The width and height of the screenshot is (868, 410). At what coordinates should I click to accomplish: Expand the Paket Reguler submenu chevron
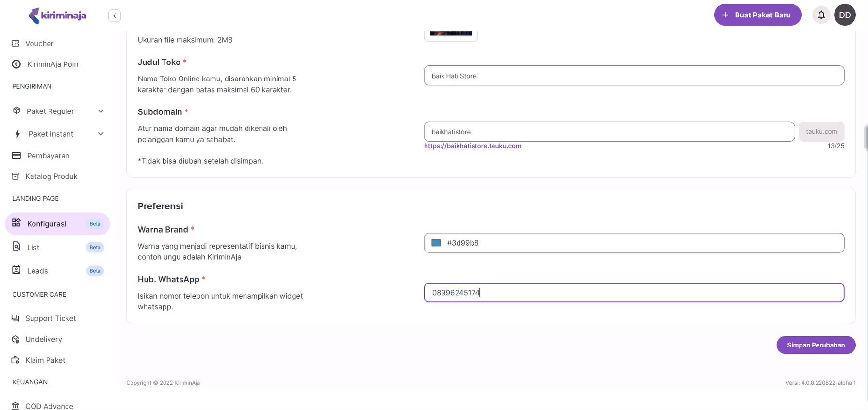(x=101, y=111)
